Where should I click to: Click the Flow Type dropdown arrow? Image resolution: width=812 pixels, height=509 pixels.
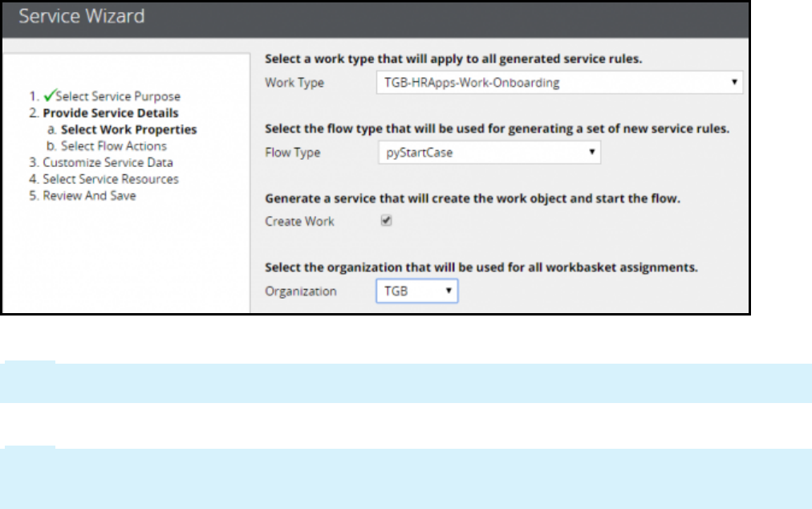(592, 152)
